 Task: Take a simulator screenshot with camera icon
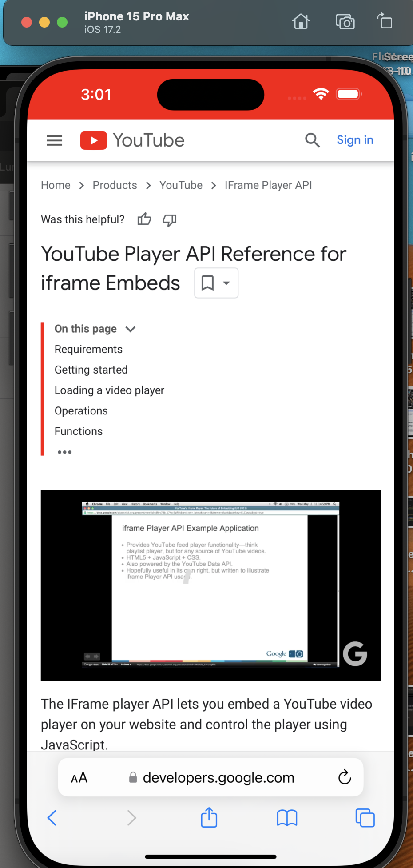[x=345, y=22]
